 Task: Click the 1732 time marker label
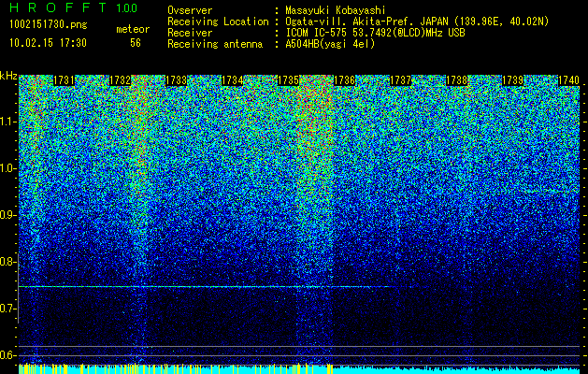pyautogui.click(x=120, y=80)
